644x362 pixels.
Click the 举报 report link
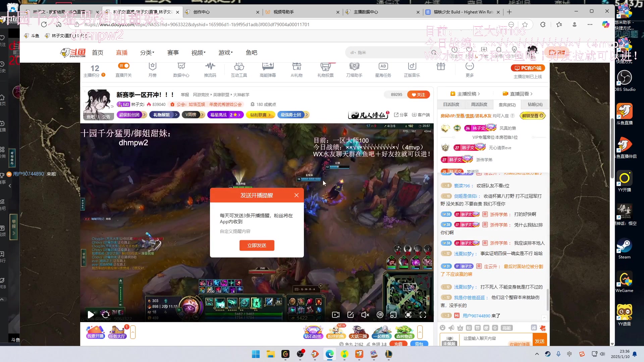185,95
